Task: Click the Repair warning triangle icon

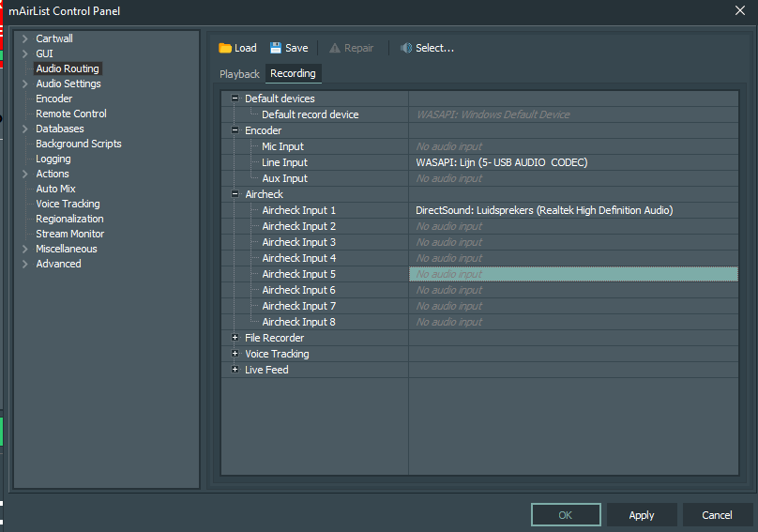Action: [335, 48]
